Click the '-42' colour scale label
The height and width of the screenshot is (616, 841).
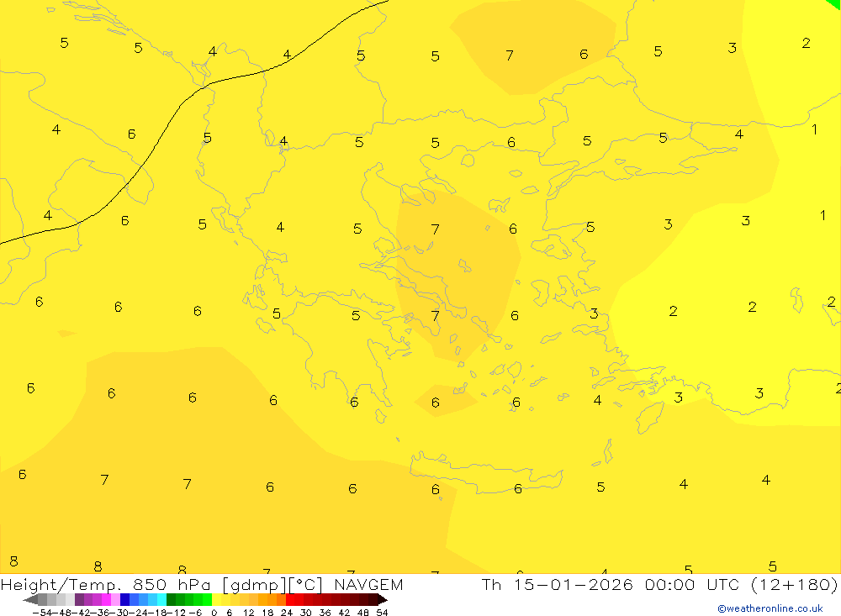[81, 613]
